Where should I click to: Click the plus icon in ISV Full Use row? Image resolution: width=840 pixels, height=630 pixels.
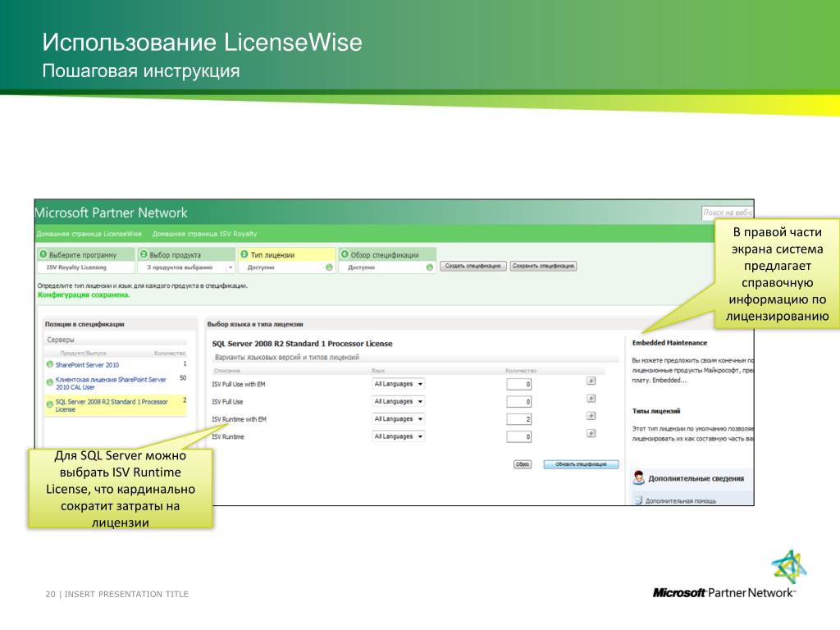click(x=591, y=399)
